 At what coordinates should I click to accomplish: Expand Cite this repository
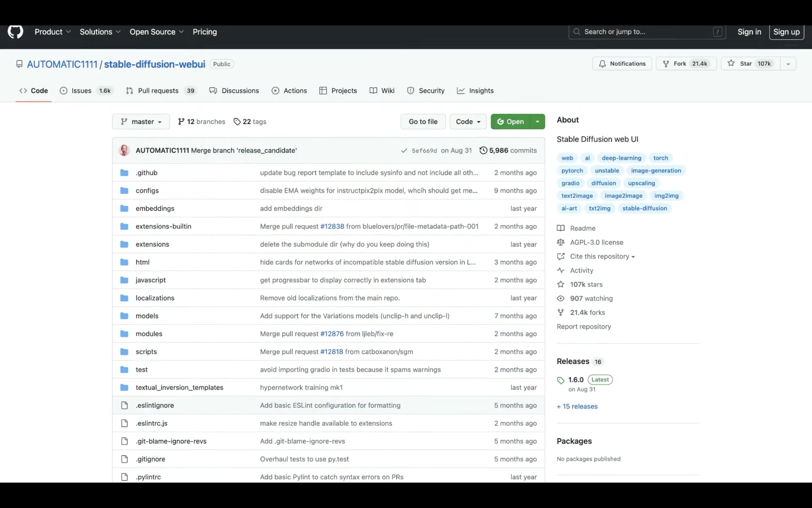(x=602, y=256)
